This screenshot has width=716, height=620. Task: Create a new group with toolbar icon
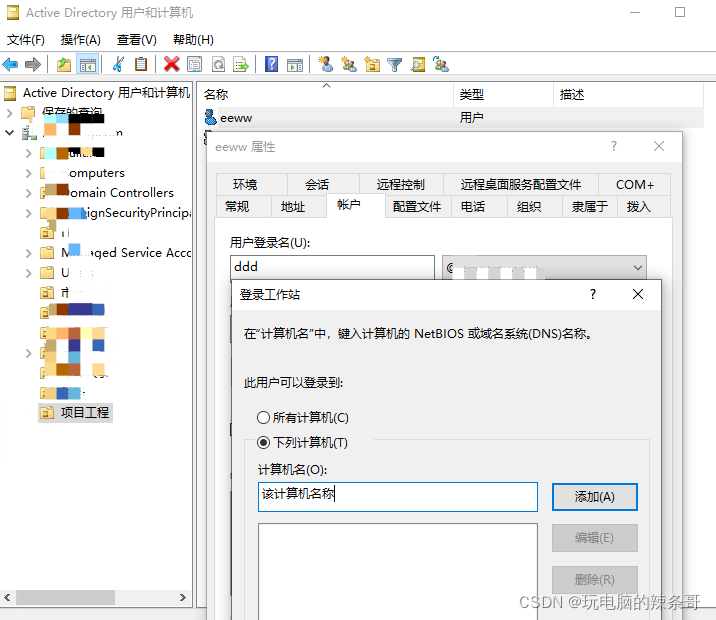pyautogui.click(x=349, y=64)
